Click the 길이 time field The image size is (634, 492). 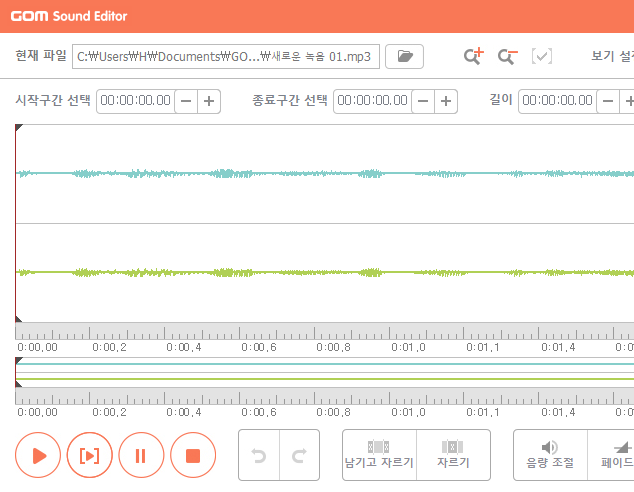pos(558,101)
